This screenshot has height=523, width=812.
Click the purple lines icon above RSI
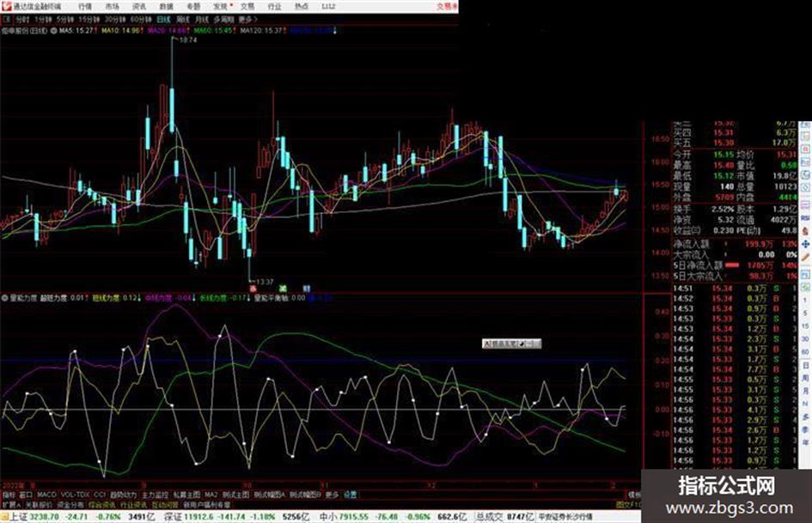[805, 205]
